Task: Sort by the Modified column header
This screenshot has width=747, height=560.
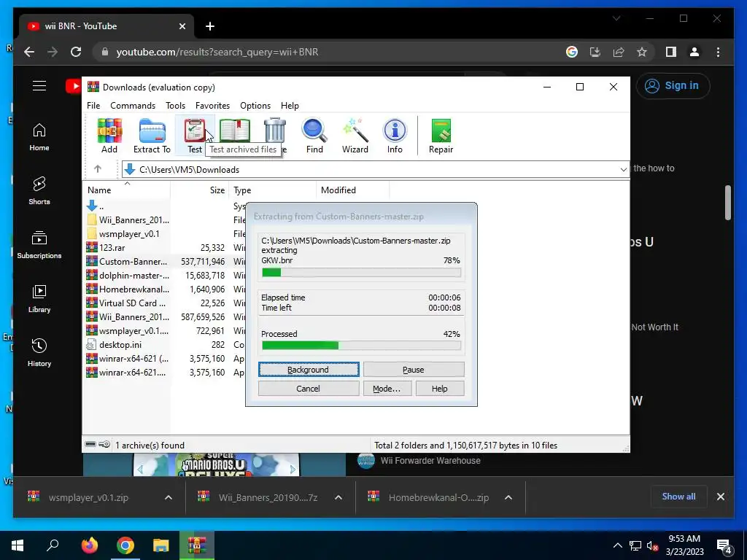Action: (x=352, y=190)
